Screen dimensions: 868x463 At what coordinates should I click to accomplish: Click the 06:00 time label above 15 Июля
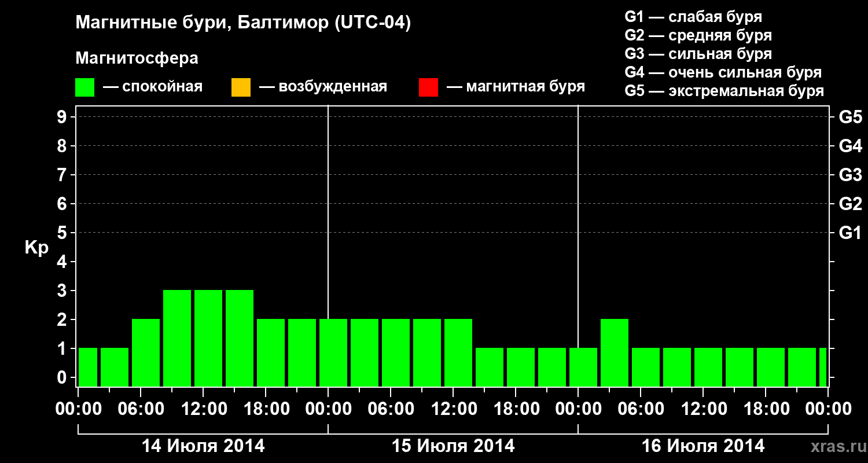(391, 409)
